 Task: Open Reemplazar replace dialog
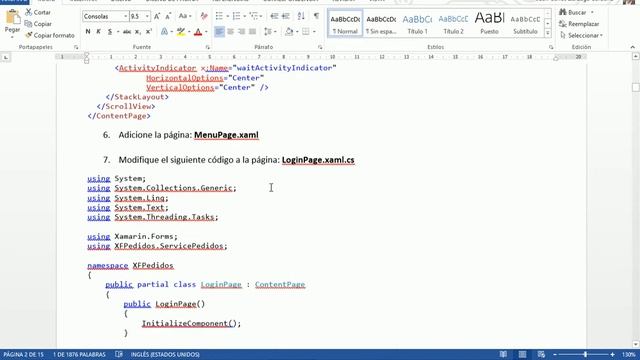579,24
